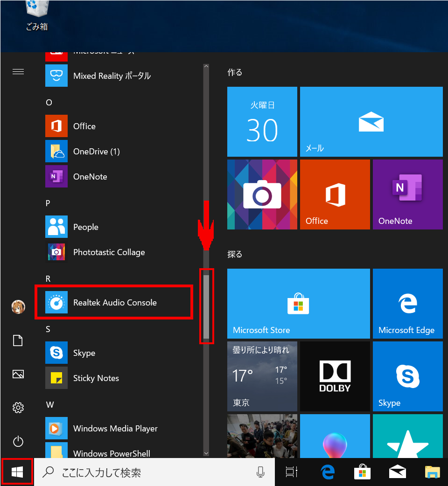The image size is (448, 486).
Task: Open the blue Skype tile
Action: point(408,376)
